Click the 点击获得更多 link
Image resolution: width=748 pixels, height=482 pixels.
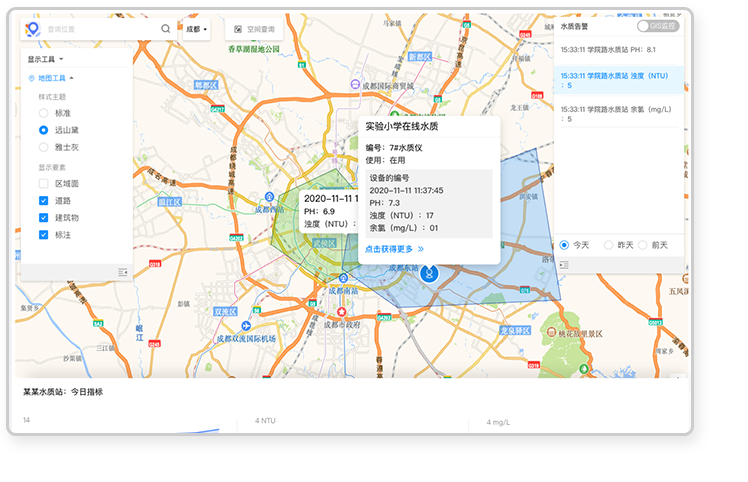(394, 249)
